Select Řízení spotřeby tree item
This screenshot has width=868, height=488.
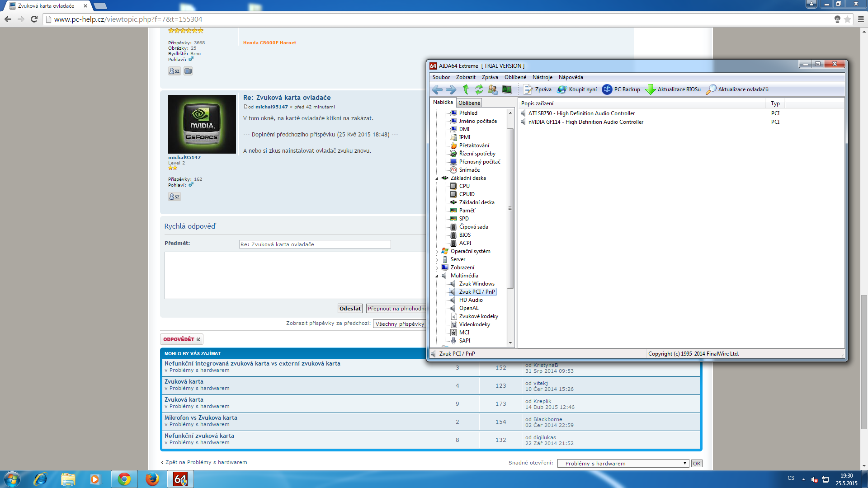pos(477,154)
